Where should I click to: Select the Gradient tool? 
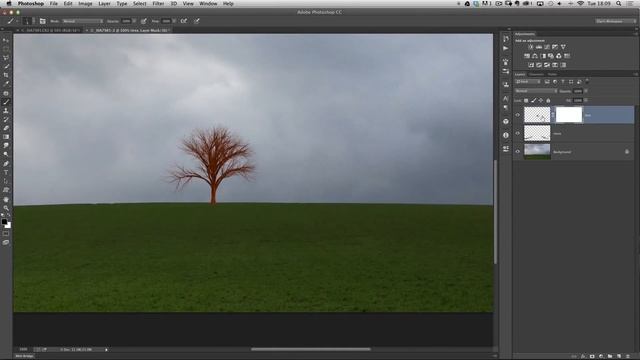click(6, 137)
